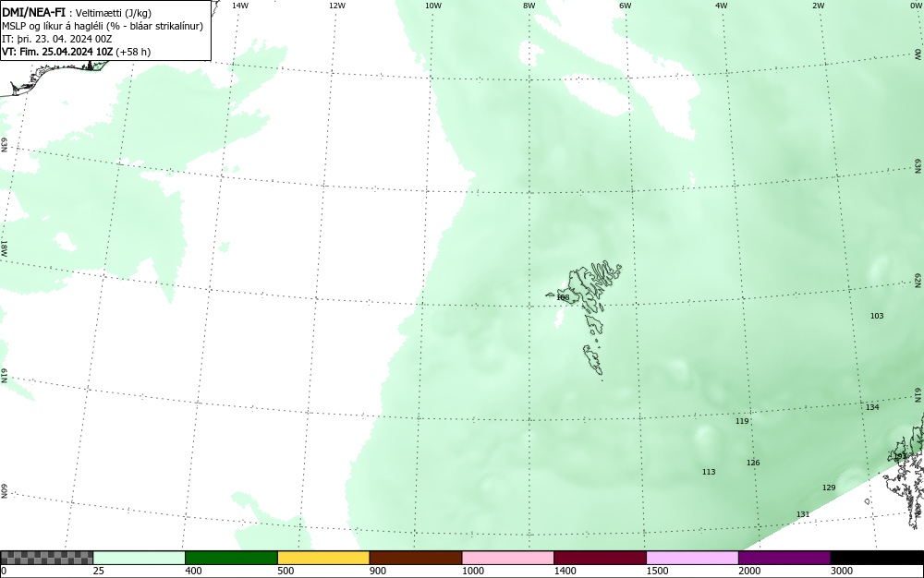Click the "3000" legend scale number
This screenshot has height=578, width=924.
(842, 571)
